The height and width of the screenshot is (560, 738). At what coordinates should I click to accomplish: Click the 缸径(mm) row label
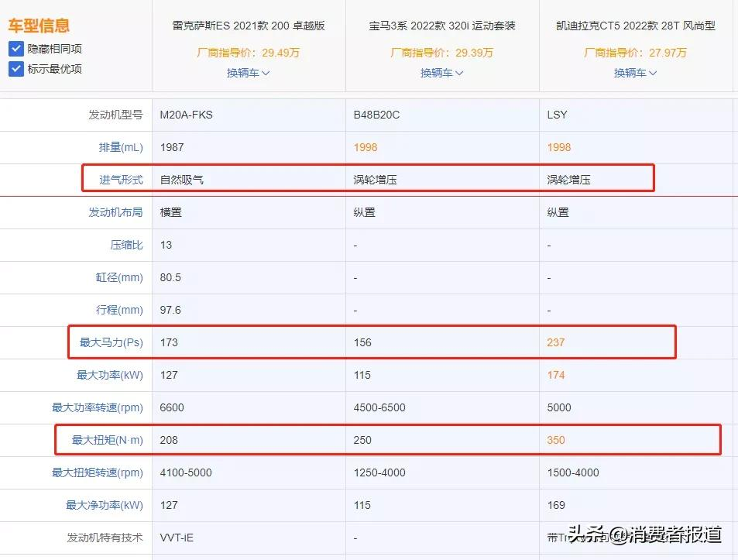point(119,277)
